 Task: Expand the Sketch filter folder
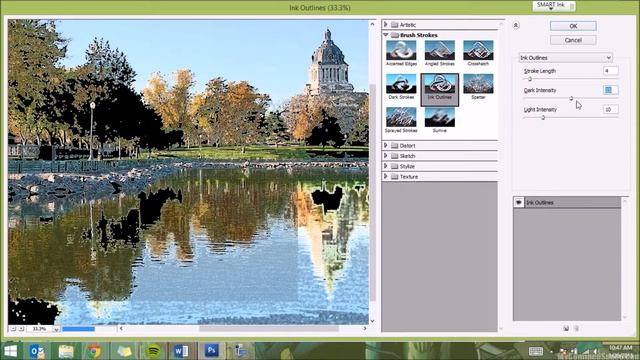click(x=386, y=156)
